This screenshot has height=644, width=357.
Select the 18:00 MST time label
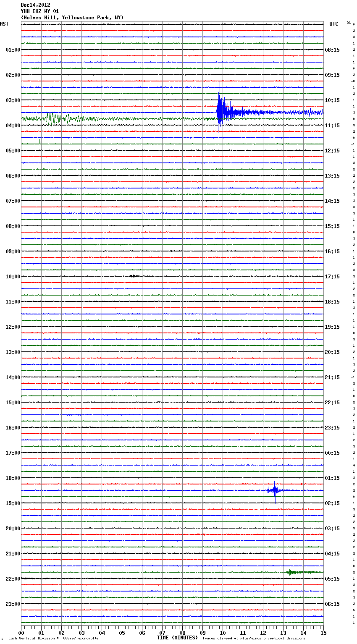tap(13, 478)
